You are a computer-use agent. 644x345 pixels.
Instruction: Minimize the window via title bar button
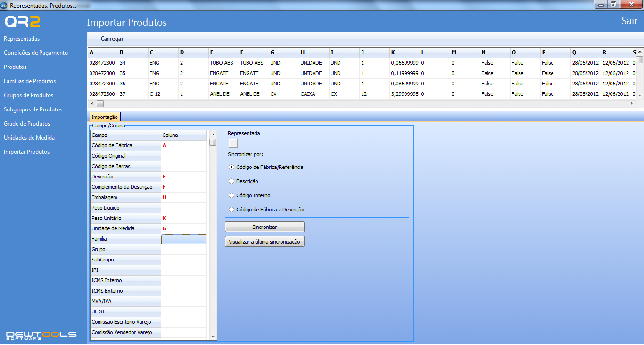tap(601, 5)
